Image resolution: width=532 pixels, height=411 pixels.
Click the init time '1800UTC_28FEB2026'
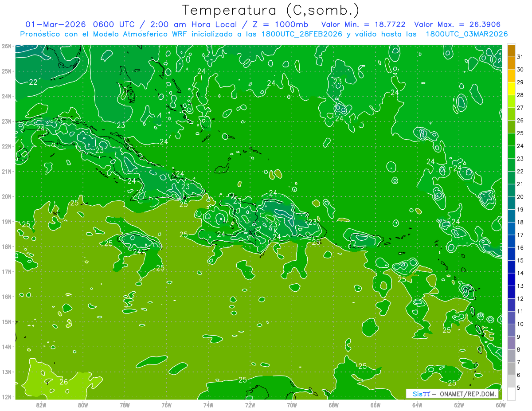click(299, 34)
